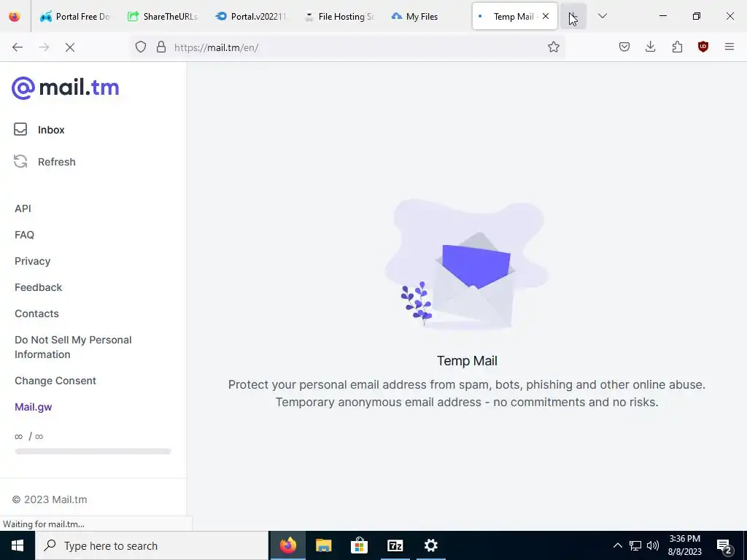Open the Contacts page
This screenshot has height=560, width=747.
coord(36,314)
